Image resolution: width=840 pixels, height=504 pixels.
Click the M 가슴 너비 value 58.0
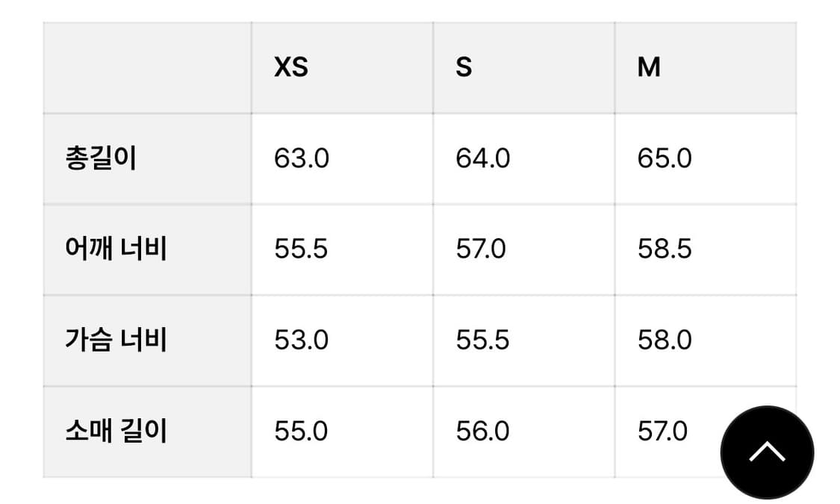pos(665,340)
